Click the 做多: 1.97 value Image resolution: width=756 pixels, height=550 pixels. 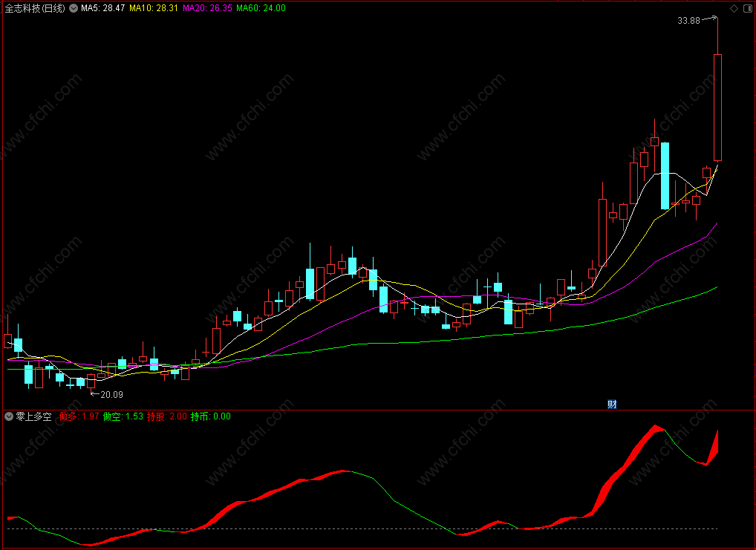[x=79, y=416]
